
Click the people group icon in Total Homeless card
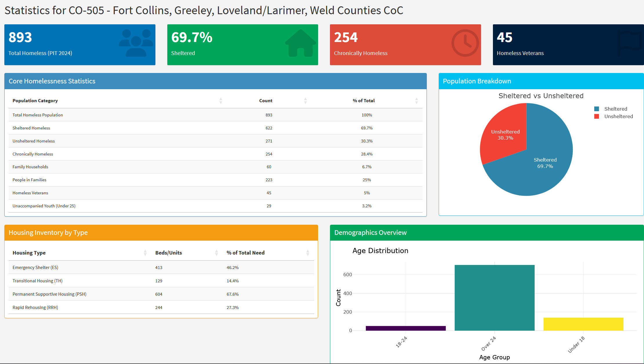[136, 43]
